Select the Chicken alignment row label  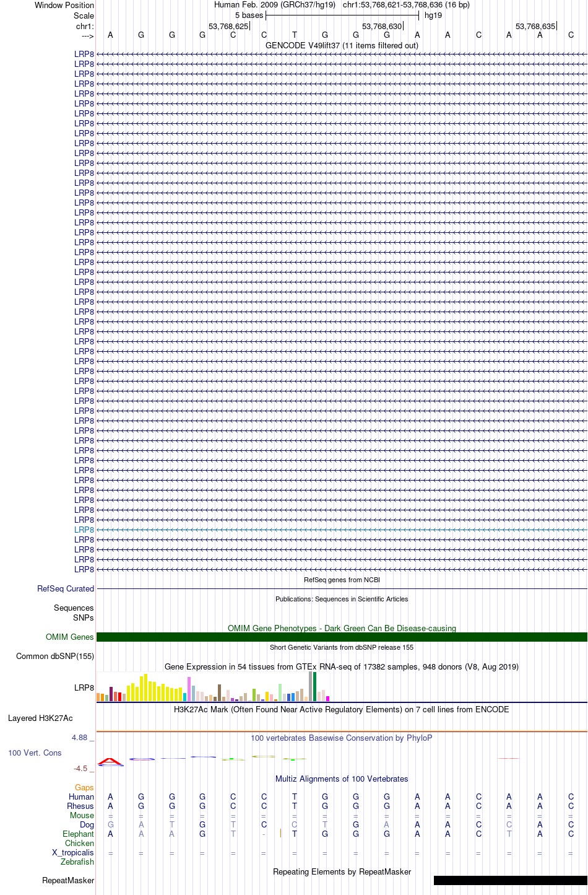click(x=79, y=843)
